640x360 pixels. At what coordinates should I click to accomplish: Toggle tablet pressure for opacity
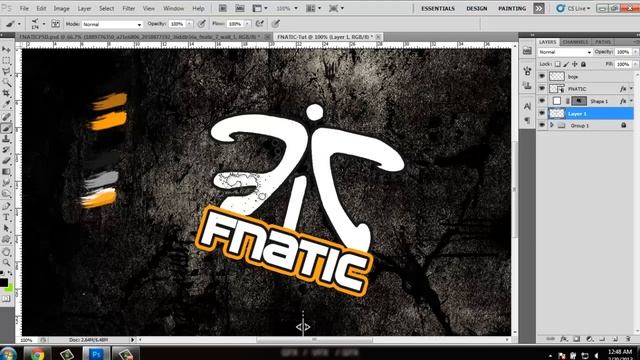click(x=201, y=24)
